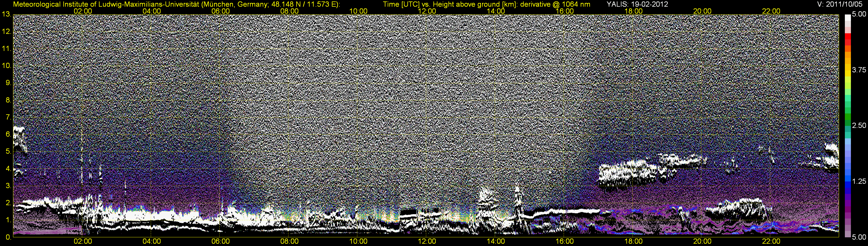This screenshot has width=868, height=246.
Task: Click the 06:00 label on the top time axis
Action: [221, 11]
